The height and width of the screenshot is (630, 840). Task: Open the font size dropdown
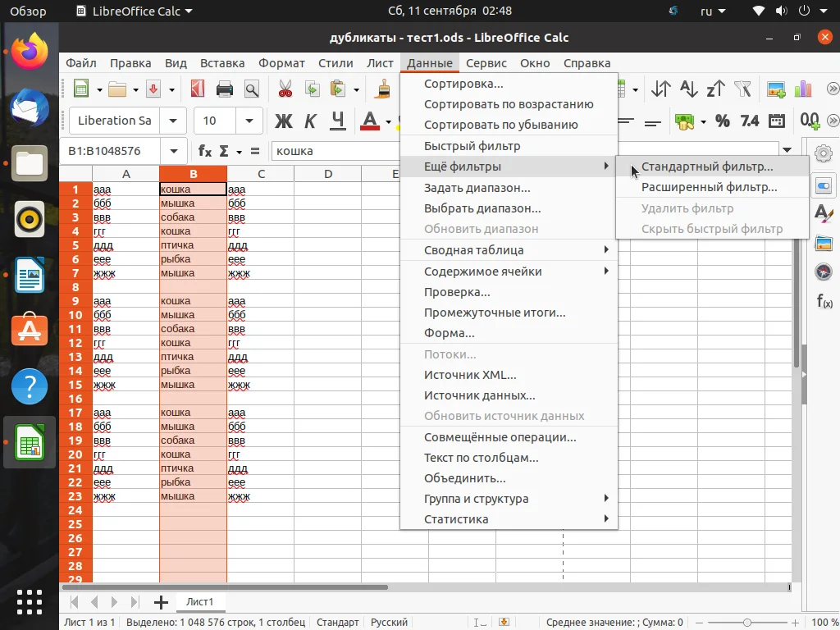click(x=249, y=121)
